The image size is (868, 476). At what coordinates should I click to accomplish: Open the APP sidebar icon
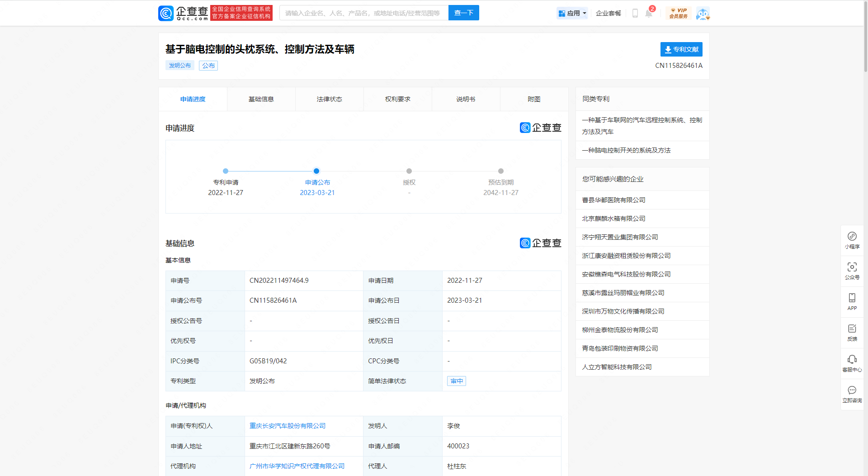tap(852, 302)
